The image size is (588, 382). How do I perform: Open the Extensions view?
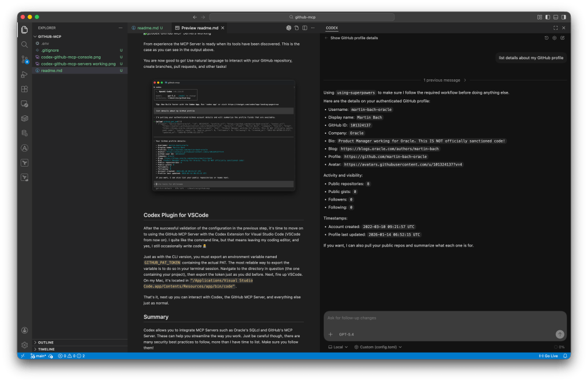25,89
